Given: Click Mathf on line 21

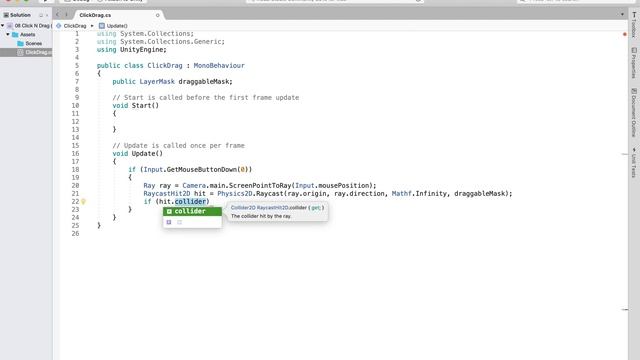Looking at the screenshot, I should (402, 193).
